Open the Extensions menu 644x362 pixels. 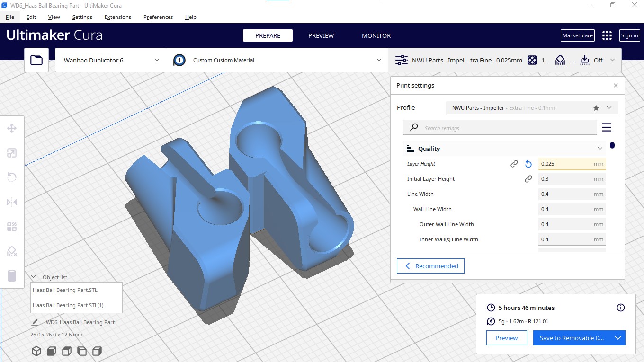[x=118, y=17]
